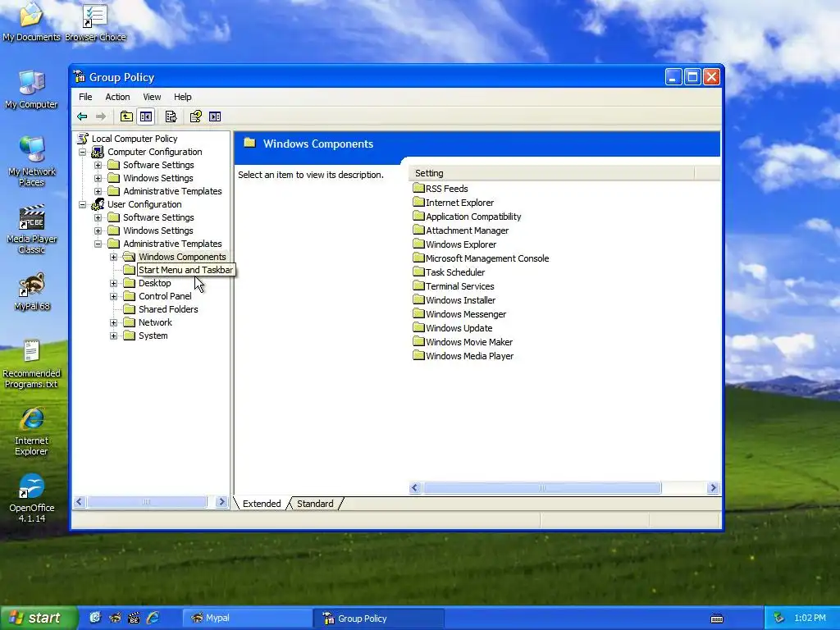This screenshot has width=840, height=630.
Task: Select the My Computer desktop icon
Action: (x=32, y=90)
